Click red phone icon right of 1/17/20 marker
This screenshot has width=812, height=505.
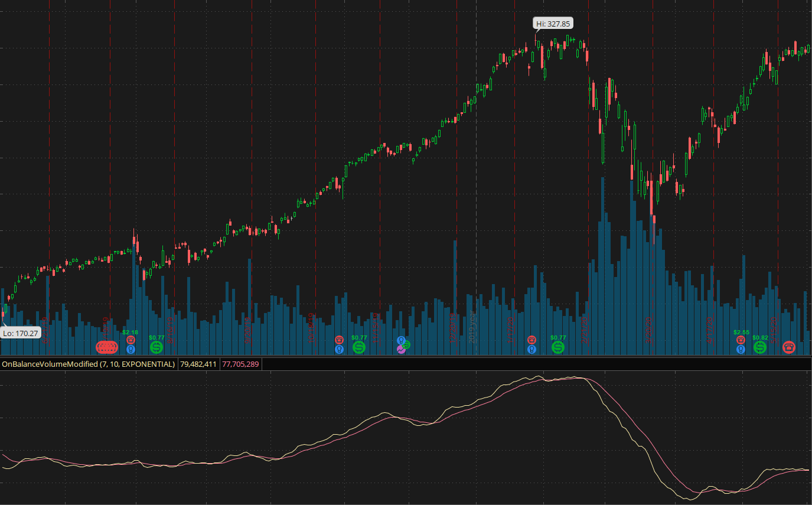pos(531,340)
